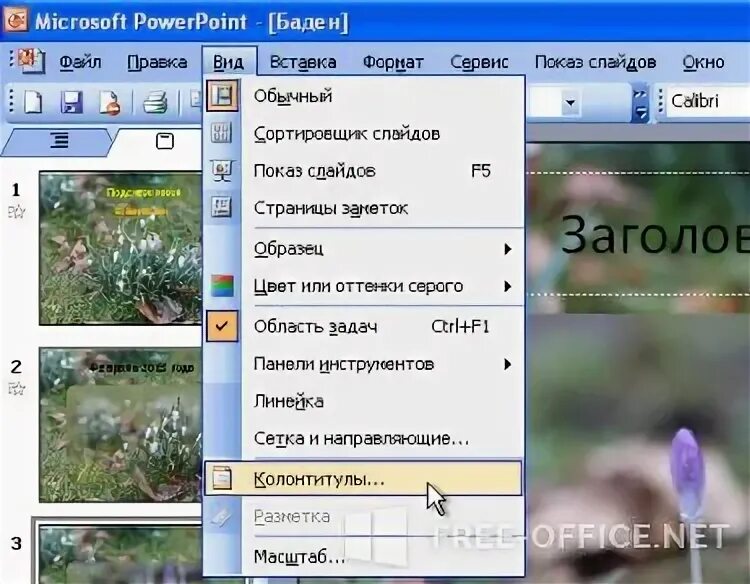This screenshot has height=584, width=750.
Task: Choose Обычный in the Вид menu
Action: coord(364,96)
